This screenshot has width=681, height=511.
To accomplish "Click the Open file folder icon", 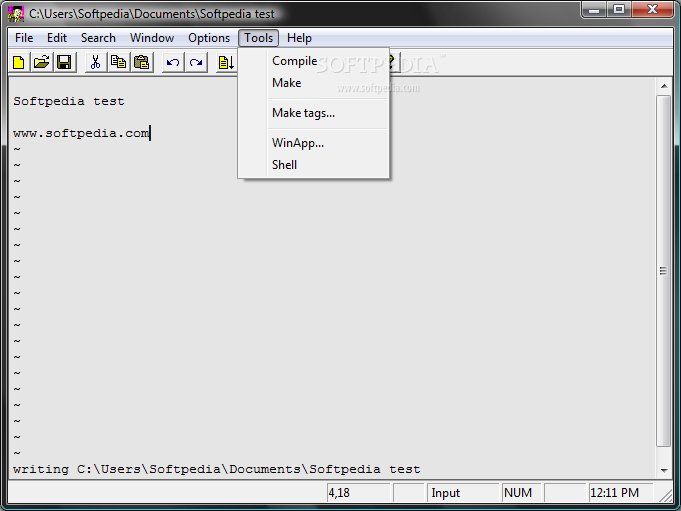I will [42, 63].
